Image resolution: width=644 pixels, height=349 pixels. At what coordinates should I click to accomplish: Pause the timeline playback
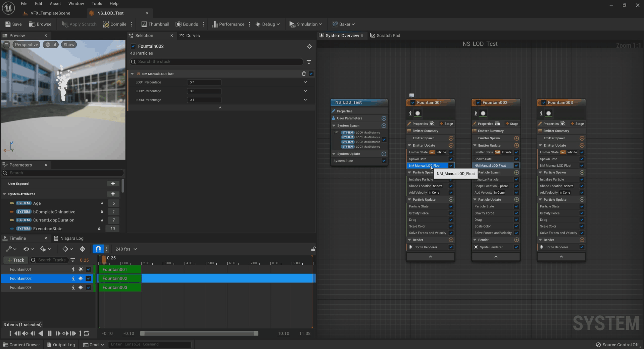pyautogui.click(x=50, y=333)
